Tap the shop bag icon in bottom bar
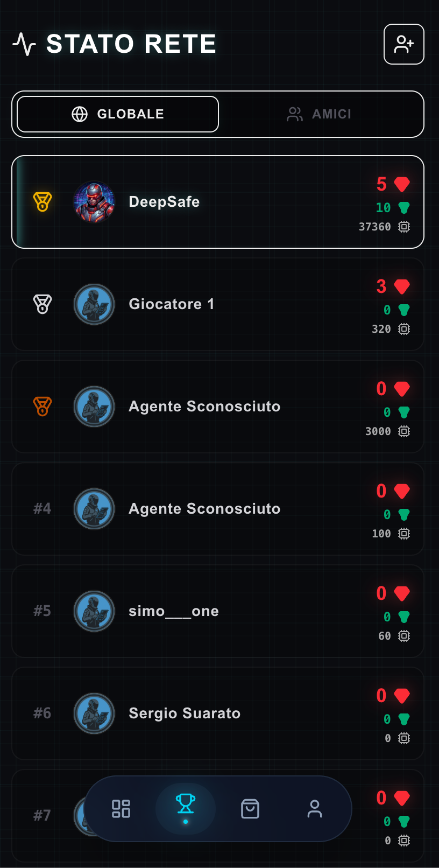The height and width of the screenshot is (868, 439). 250,808
